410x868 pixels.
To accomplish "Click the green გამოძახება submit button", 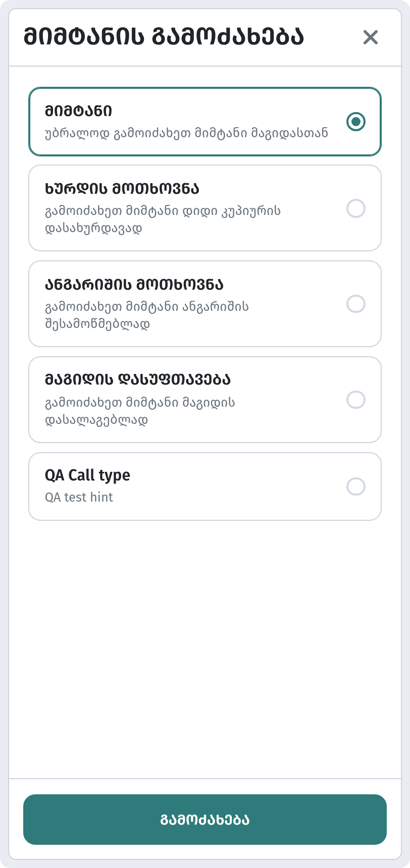I will point(205,820).
